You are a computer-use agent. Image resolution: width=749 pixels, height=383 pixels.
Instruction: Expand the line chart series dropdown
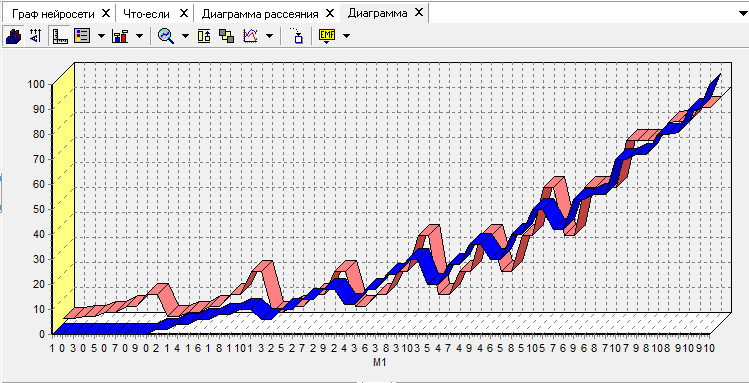tap(270, 36)
